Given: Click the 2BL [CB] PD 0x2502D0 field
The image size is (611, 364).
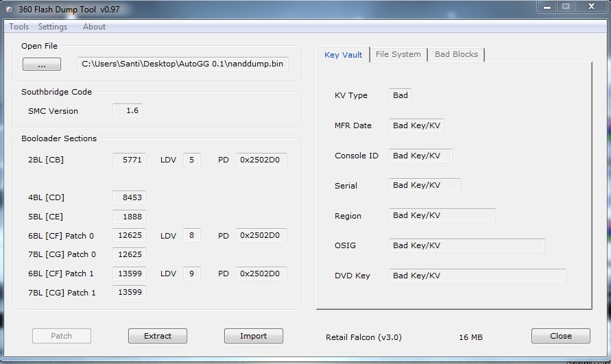Looking at the screenshot, I should coord(261,160).
